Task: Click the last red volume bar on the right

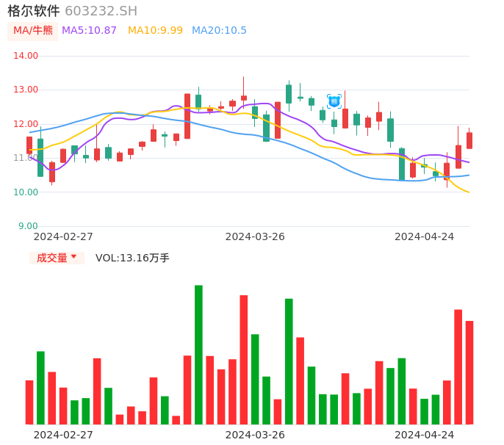Action: click(x=469, y=372)
